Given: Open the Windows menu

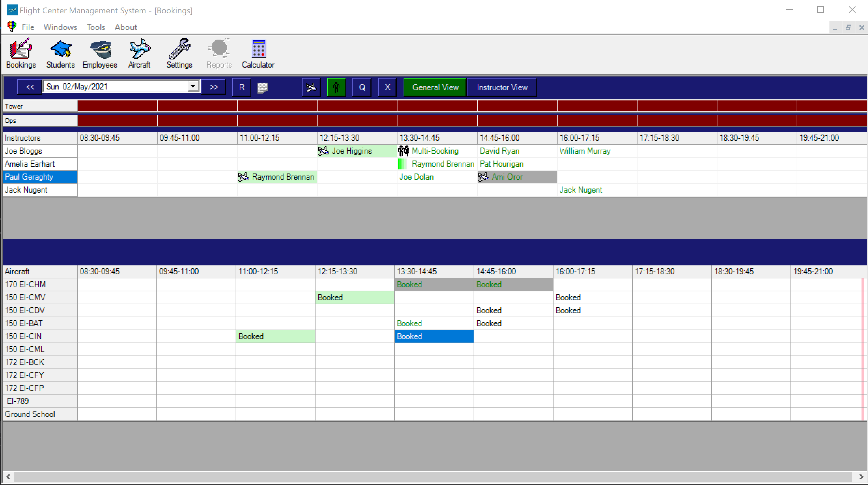Looking at the screenshot, I should pos(60,27).
